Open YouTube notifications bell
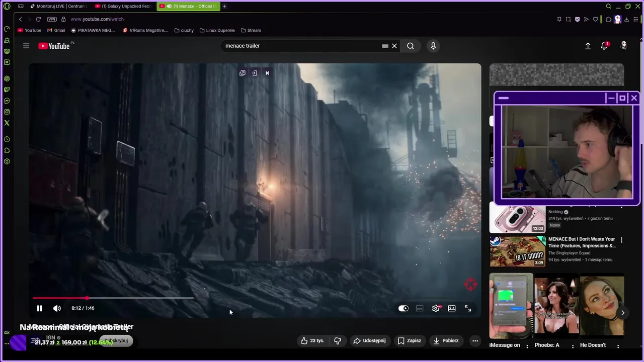Viewport: 644px width, 362px height. 604,46
